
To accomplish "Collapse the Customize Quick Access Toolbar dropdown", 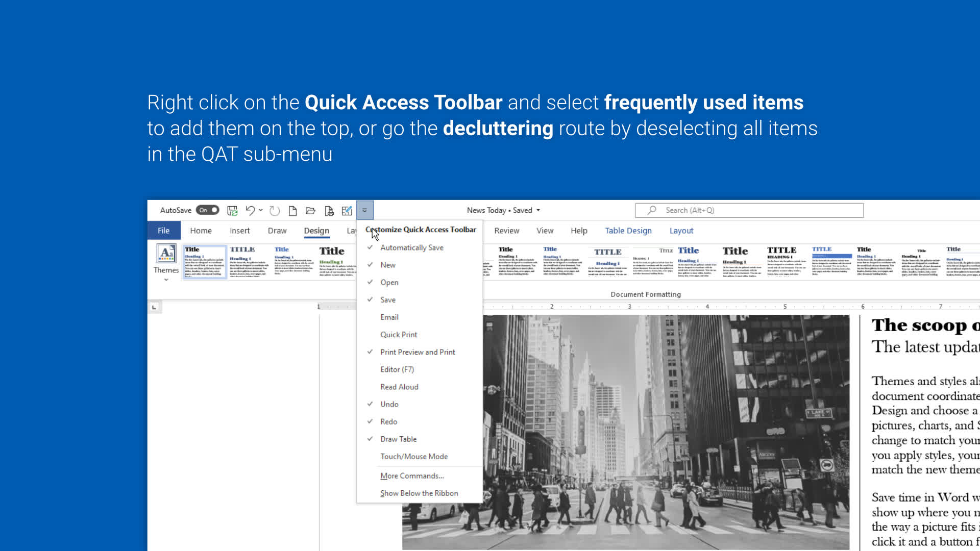I will pyautogui.click(x=364, y=210).
